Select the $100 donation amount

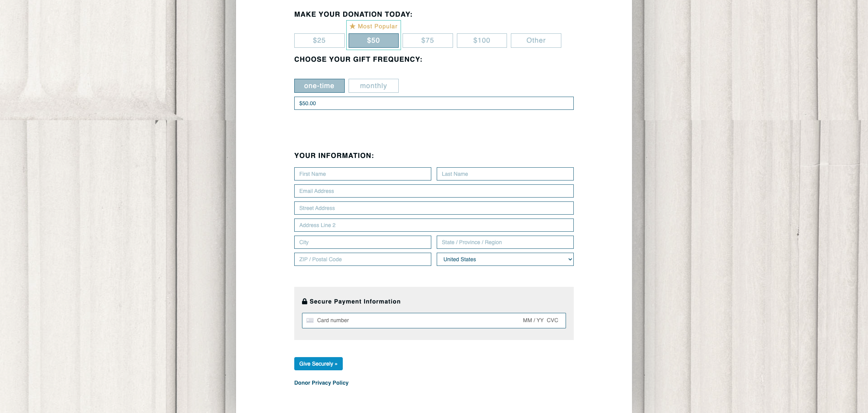click(482, 40)
